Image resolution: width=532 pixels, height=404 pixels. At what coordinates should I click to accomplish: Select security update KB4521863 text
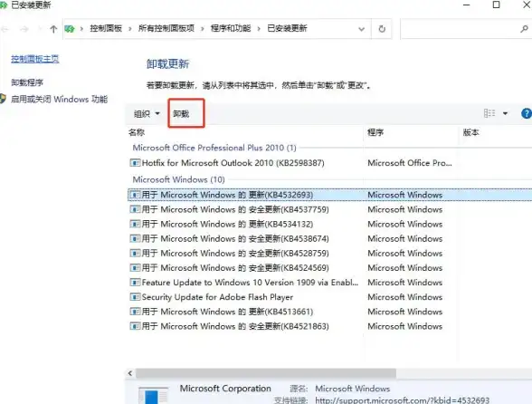235,326
